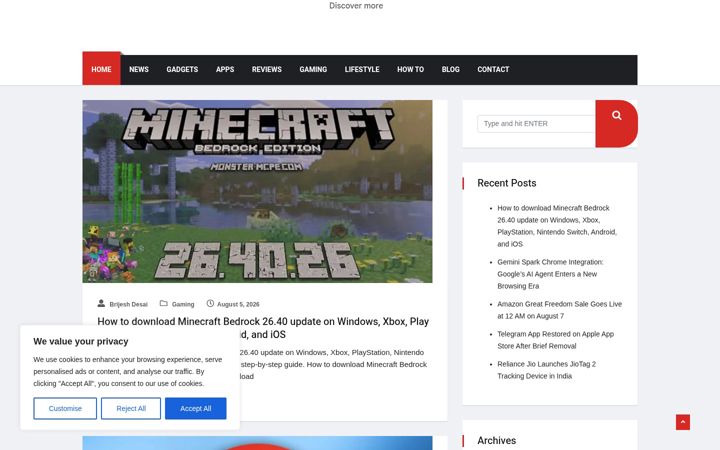
Task: Click the 'Discover more' text at top
Action: (x=356, y=6)
